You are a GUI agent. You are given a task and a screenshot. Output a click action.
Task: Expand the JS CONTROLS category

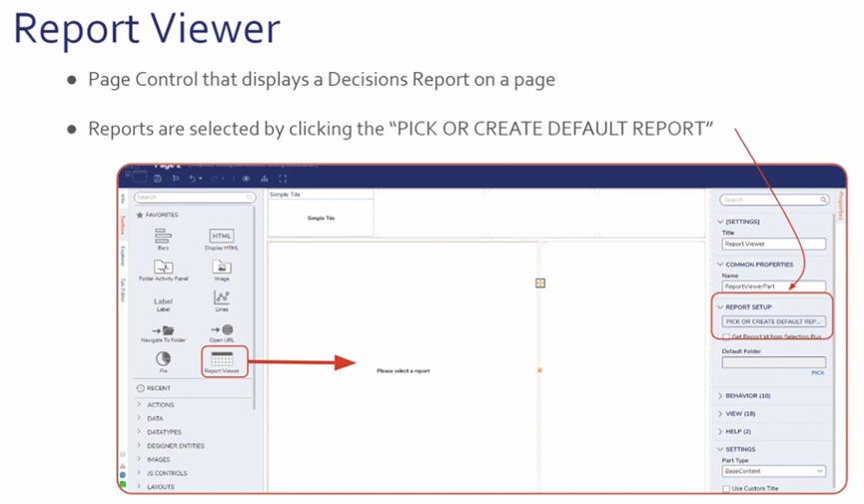click(x=139, y=473)
